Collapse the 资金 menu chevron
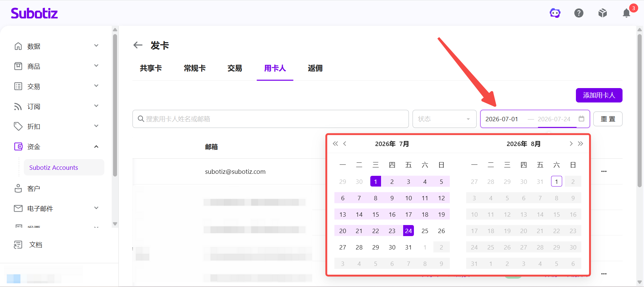 [96, 147]
